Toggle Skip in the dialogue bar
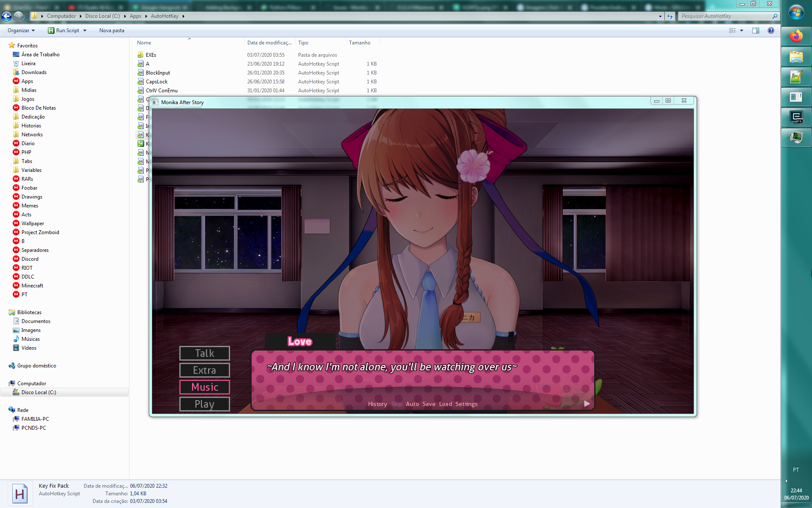The width and height of the screenshot is (812, 508). point(396,404)
